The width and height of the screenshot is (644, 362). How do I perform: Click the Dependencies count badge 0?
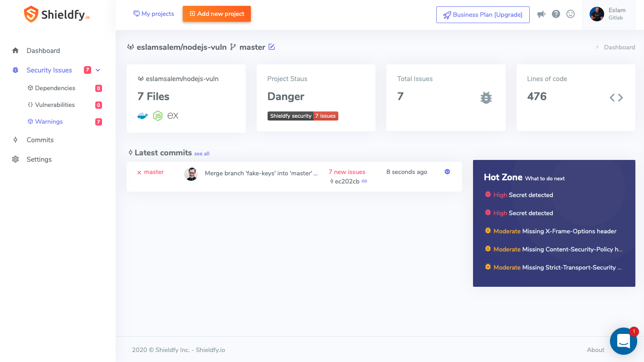(98, 88)
